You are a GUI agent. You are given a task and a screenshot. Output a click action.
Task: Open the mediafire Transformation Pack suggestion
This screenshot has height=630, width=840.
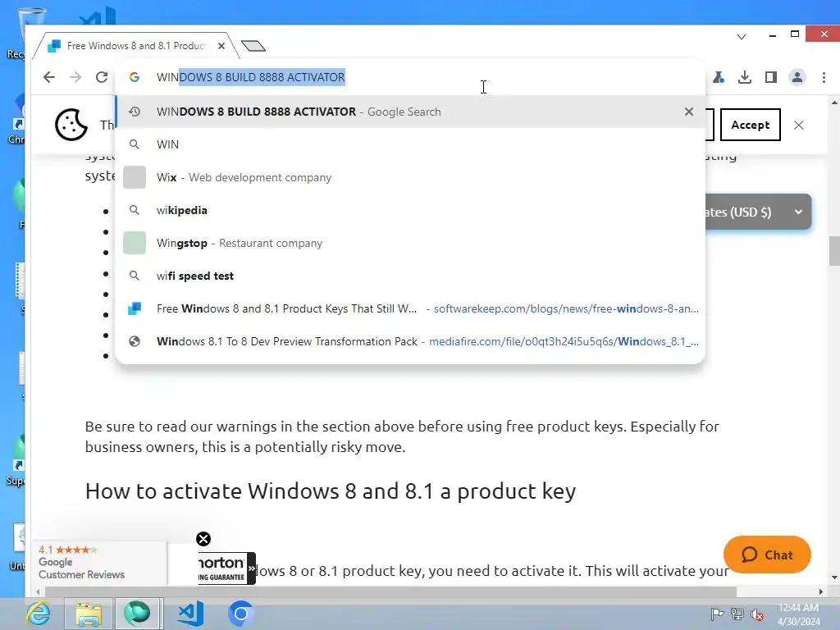coord(410,341)
